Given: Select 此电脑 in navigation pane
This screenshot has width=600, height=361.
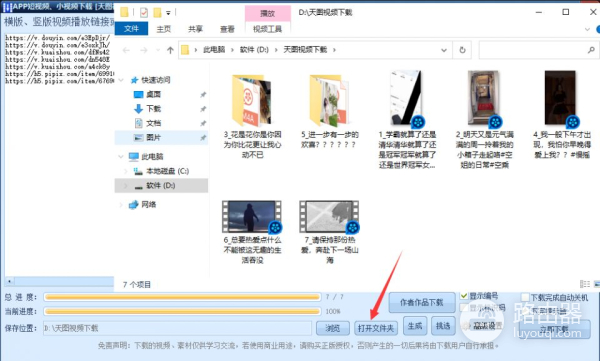Looking at the screenshot, I should click(x=152, y=157).
